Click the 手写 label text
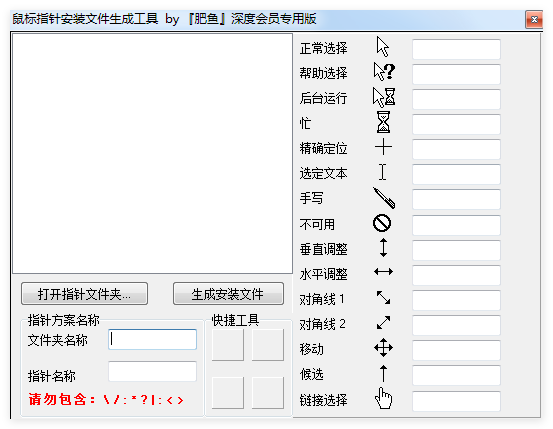This screenshot has height=429, width=553. pos(311,198)
